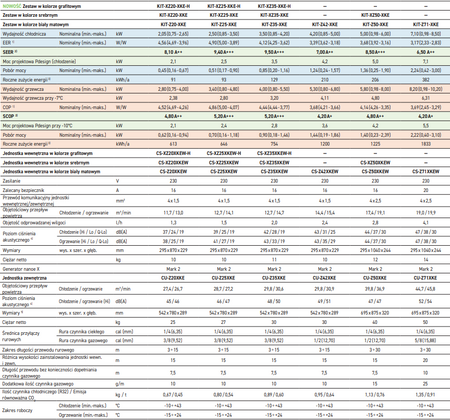Click the 'Wydajność grzewcza przy -7°C' label
Viewport: 450px width, 420px height.
(33, 98)
